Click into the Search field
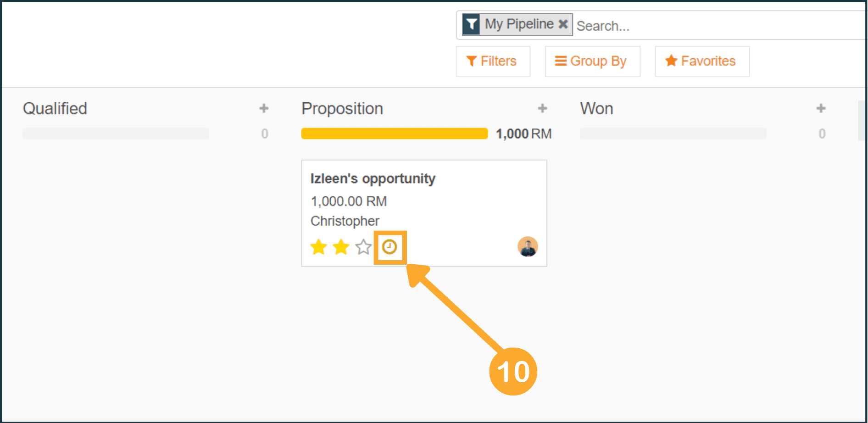Screen dimensions: 868x423 (716, 26)
